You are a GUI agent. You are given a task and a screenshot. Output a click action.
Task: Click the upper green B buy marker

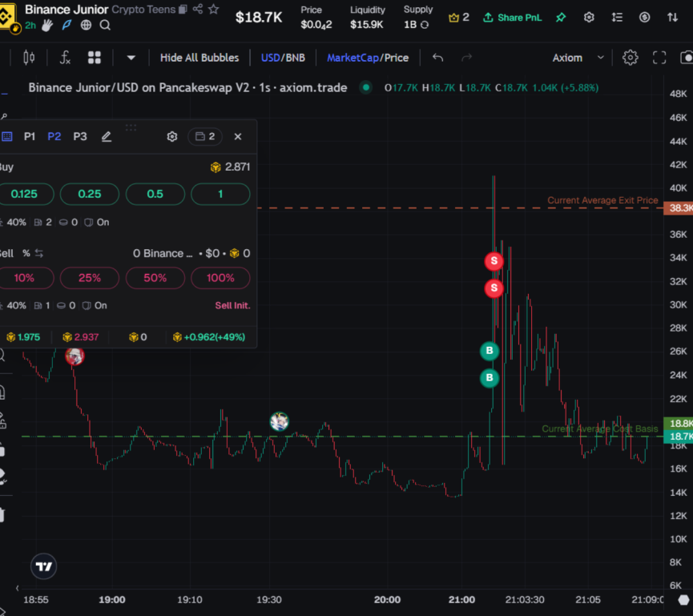tap(490, 351)
